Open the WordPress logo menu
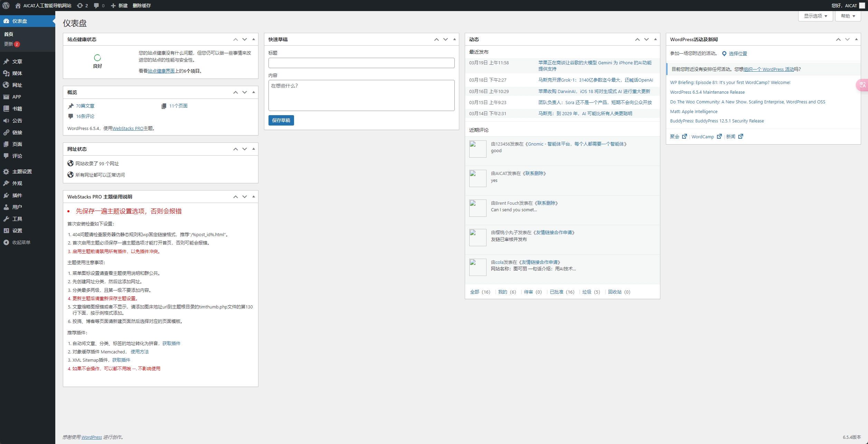The image size is (868, 444). coord(6,6)
